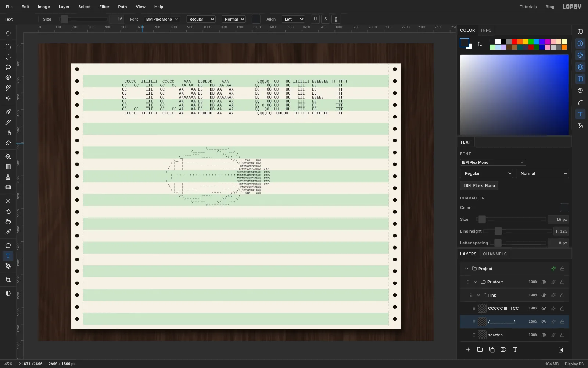This screenshot has height=368, width=588.
Task: Choose the polygon Shape tool
Action: [x=8, y=245]
